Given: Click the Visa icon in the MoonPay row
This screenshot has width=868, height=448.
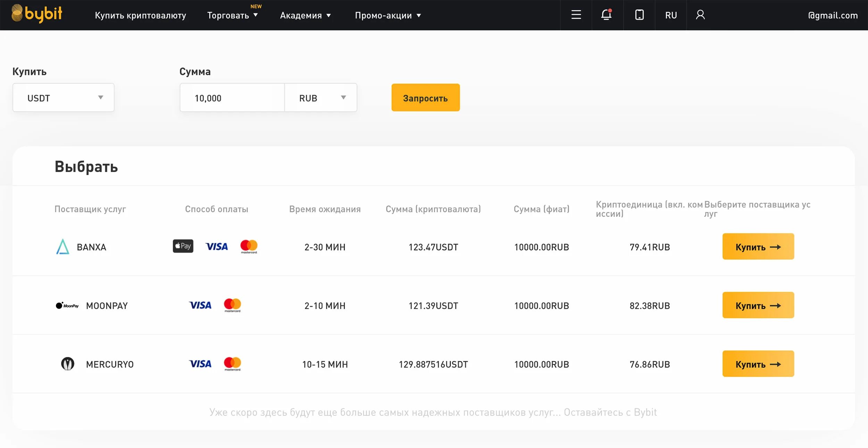Looking at the screenshot, I should click(200, 305).
